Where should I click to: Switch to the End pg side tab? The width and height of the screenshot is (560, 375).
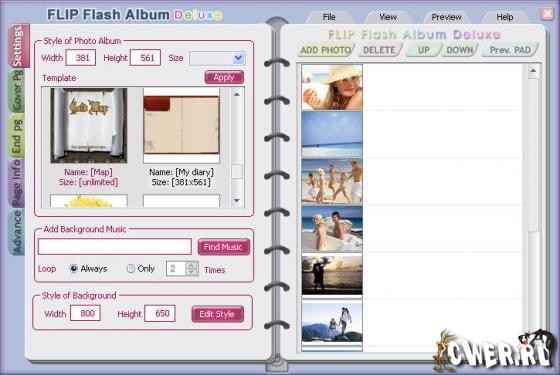click(17, 136)
